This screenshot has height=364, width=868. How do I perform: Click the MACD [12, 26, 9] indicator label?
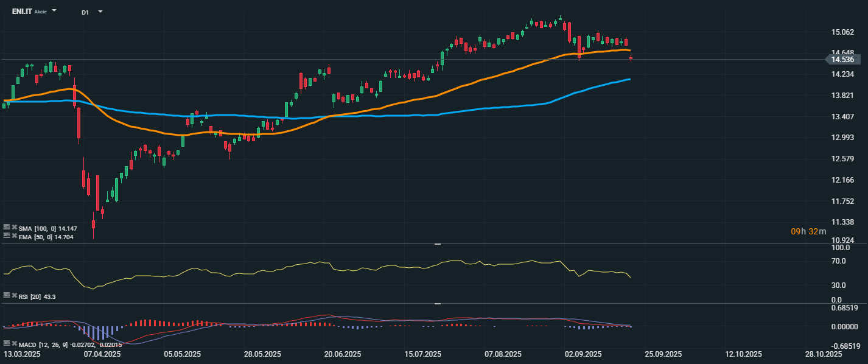click(x=43, y=345)
